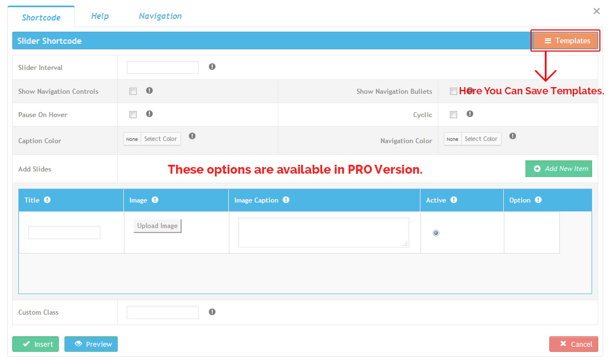Click info icon next to Pause On Hover
Screen dimensions: 611x364
tap(149, 114)
